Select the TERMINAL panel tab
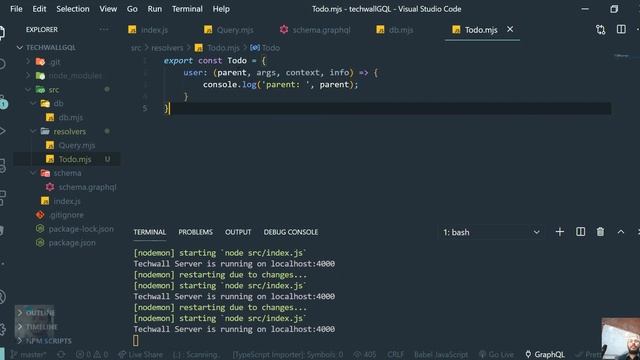Image resolution: width=640 pixels, height=360 pixels. click(149, 232)
